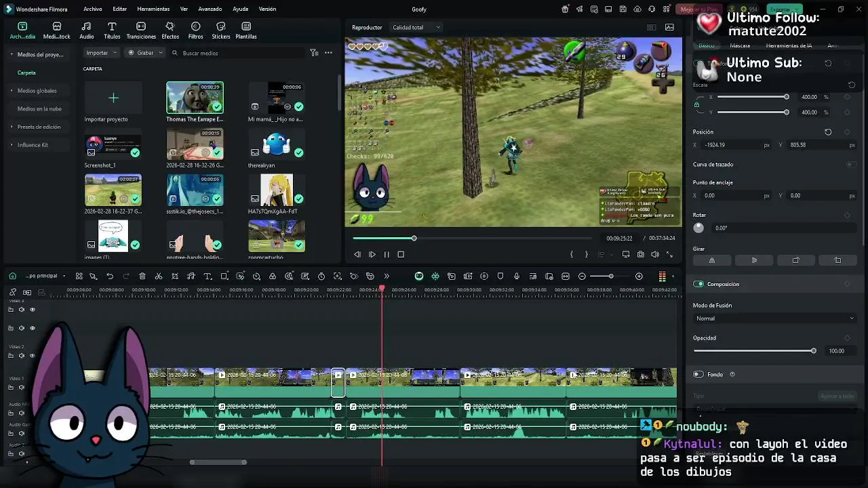Zoom in the timeline with plus icon

(639, 276)
